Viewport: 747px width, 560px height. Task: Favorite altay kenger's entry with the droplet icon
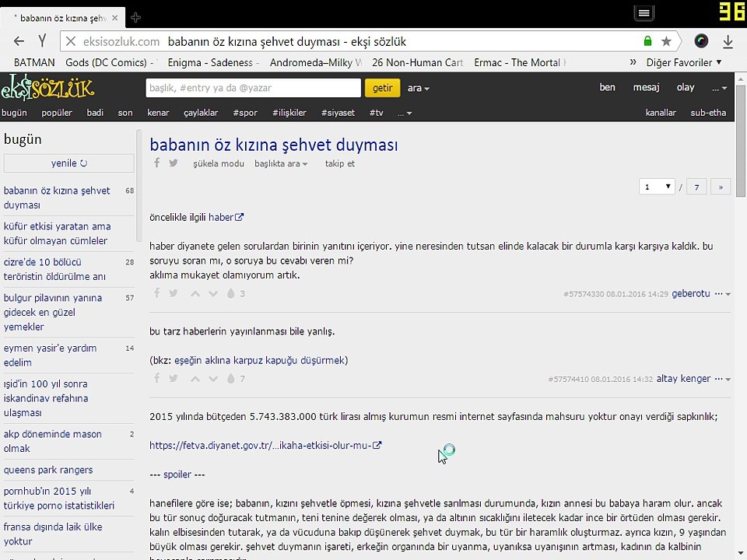231,379
